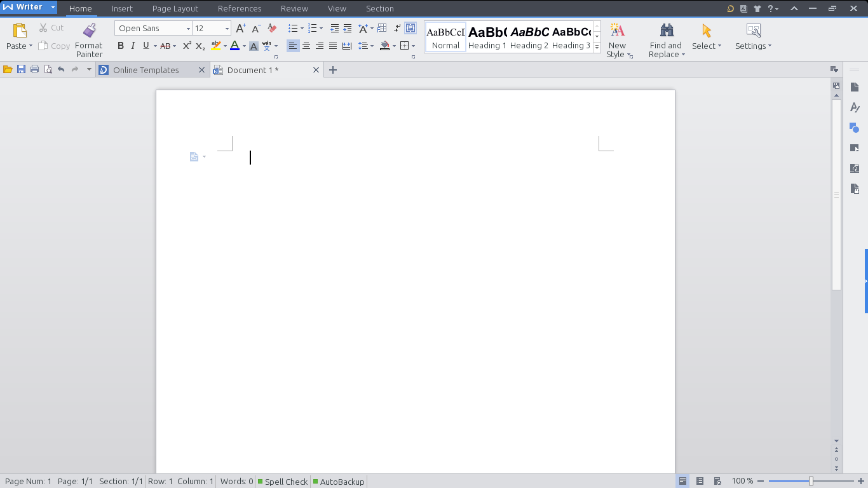The image size is (868, 488).
Task: Expand the styles gallery more button
Action: (x=597, y=47)
